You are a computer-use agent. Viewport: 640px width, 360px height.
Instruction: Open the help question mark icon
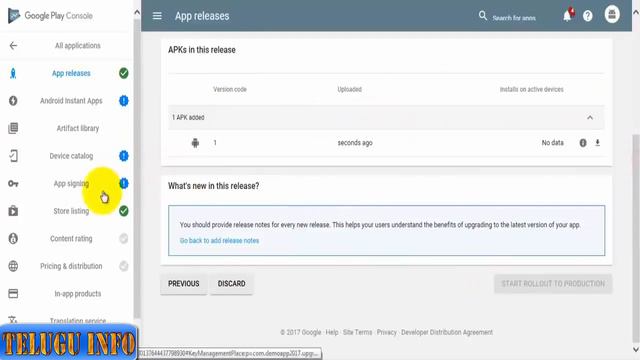point(588,16)
